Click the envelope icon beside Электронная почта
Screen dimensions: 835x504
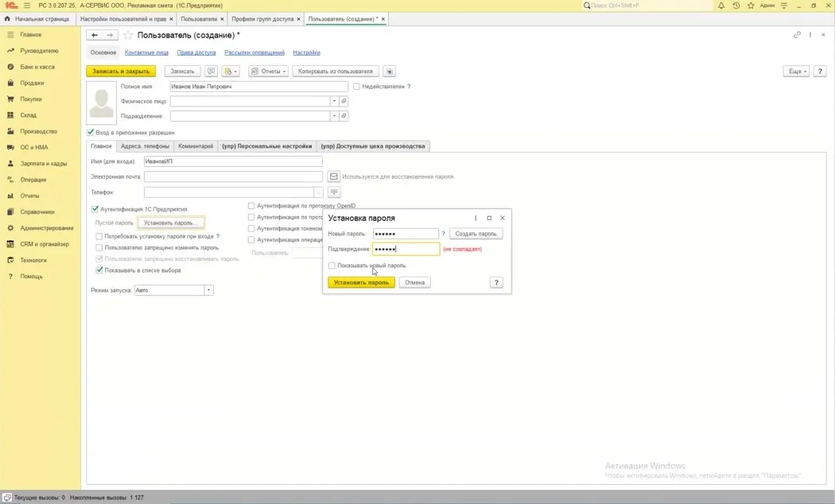[x=334, y=176]
